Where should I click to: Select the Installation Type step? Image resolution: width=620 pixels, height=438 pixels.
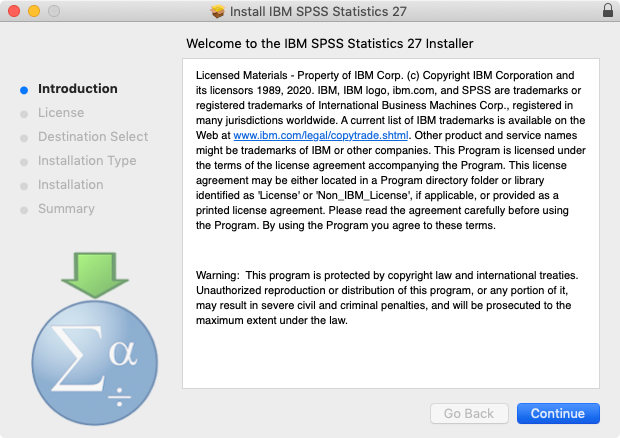[87, 160]
